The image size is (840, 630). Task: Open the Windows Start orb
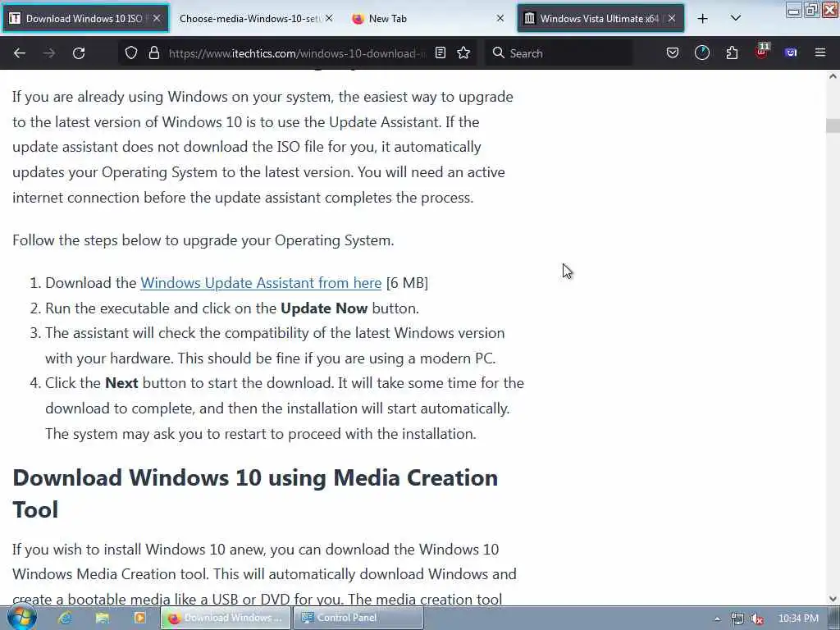(21, 617)
